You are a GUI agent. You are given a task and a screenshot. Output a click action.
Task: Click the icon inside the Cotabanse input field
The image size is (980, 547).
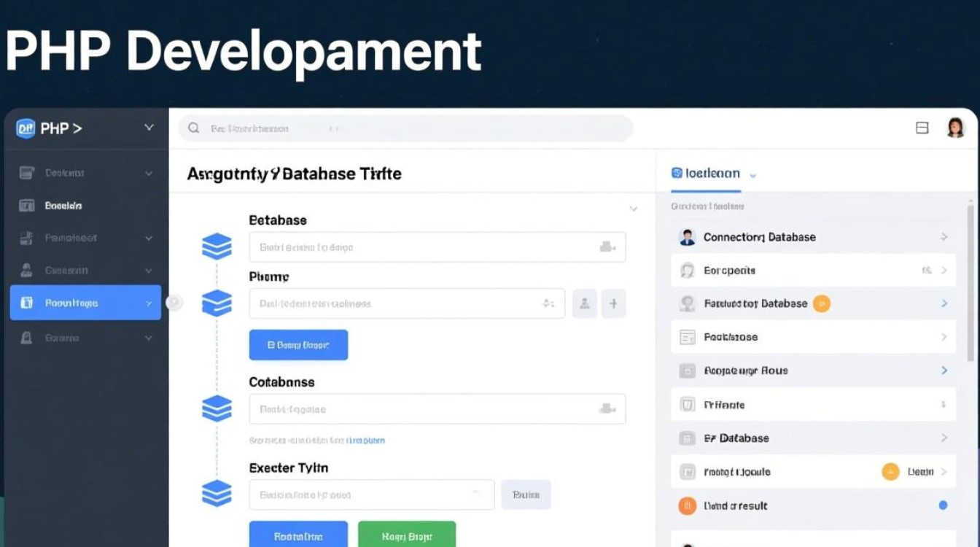coord(606,408)
